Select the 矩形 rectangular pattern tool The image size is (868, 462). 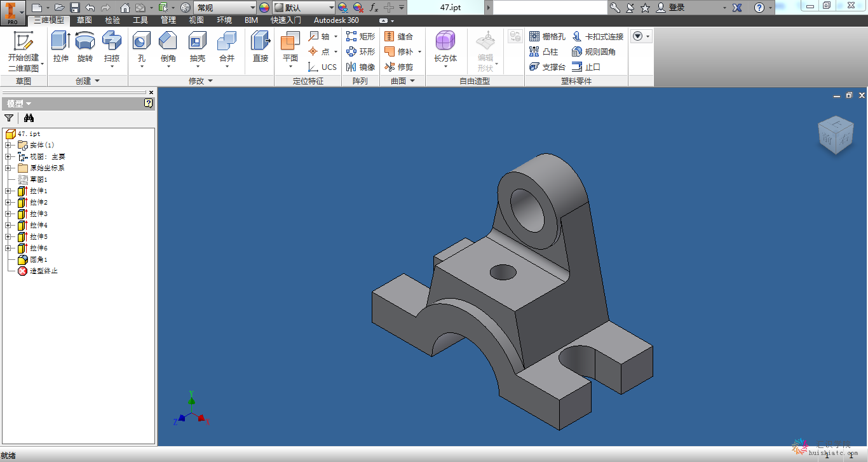pyautogui.click(x=360, y=36)
